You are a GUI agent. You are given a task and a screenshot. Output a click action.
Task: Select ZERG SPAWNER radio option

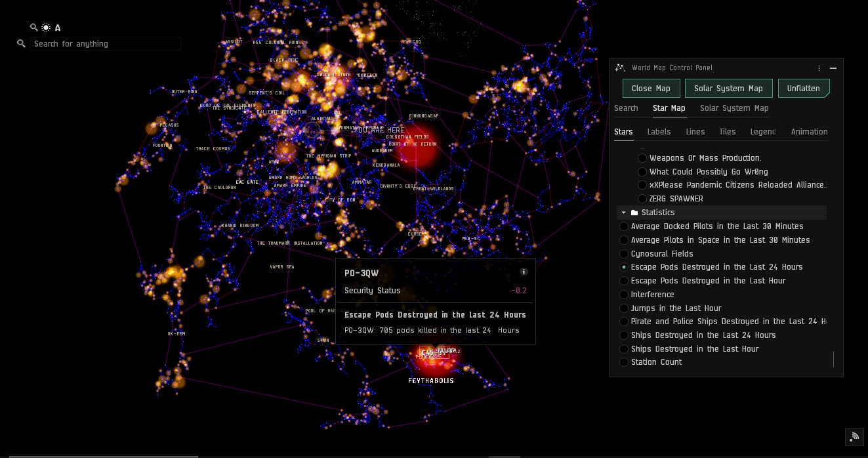[x=642, y=199]
